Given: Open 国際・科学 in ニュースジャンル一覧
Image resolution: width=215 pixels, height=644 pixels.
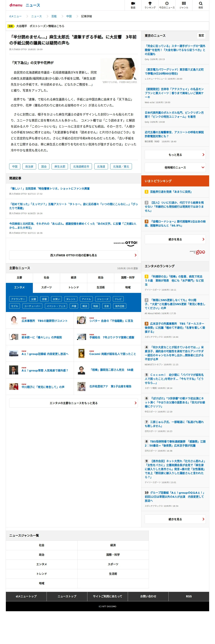Looking at the screenshot, I should tap(113, 555).
